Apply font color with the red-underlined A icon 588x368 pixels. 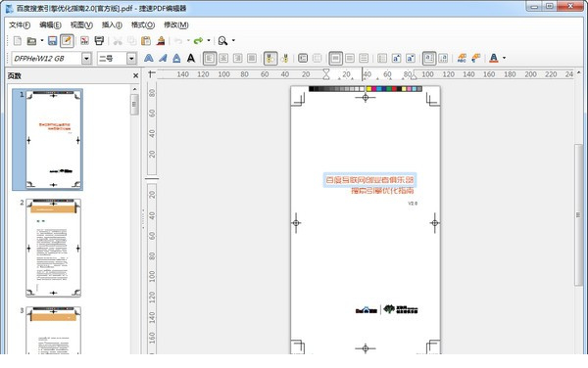pos(494,58)
